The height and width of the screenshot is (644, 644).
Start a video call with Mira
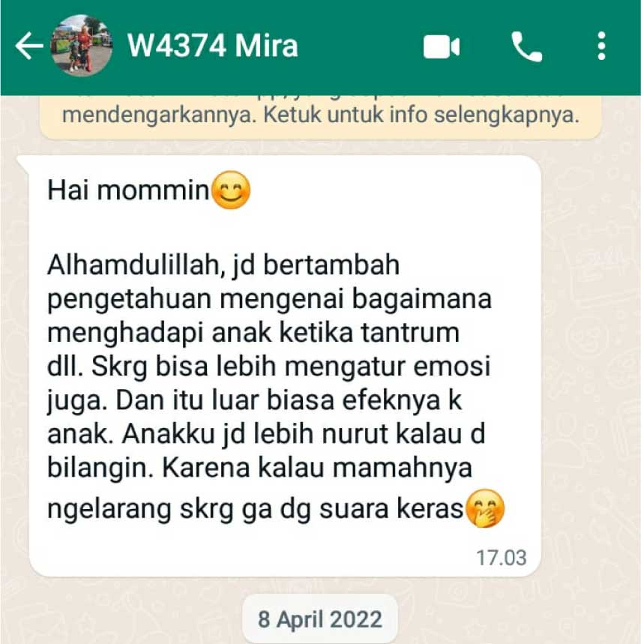click(442, 46)
